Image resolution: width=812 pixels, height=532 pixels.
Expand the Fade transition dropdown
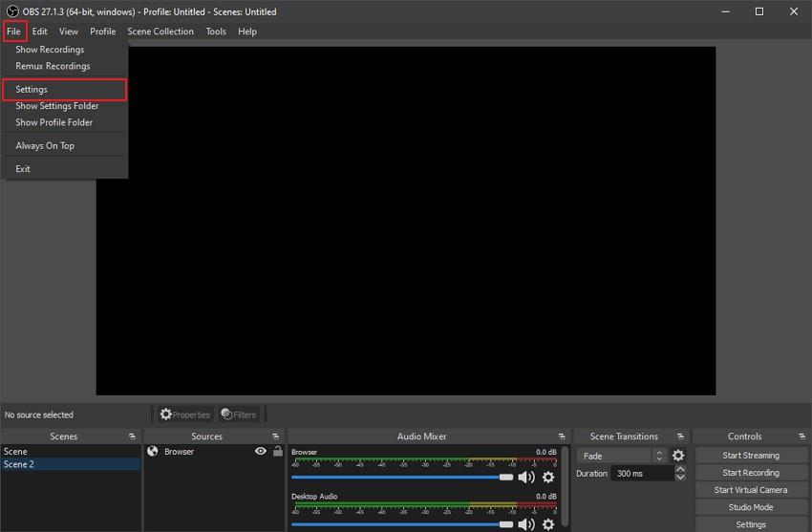click(x=659, y=456)
